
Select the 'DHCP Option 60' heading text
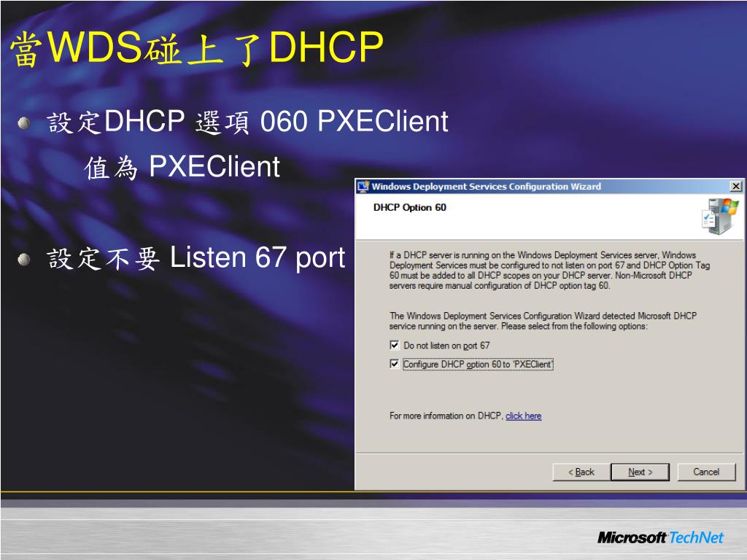point(410,207)
